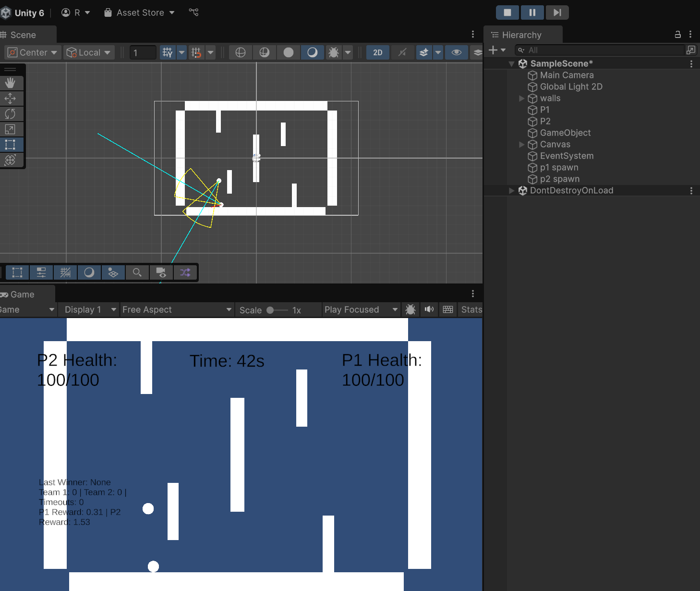This screenshot has height=591, width=700.
Task: Expand the walls object in Hierarchy
Action: 522,98
